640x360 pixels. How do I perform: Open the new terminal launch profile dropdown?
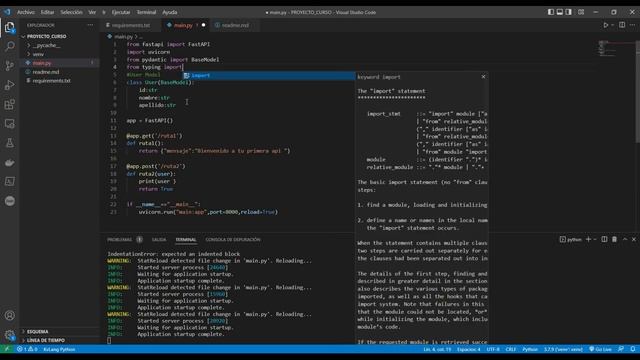pos(595,239)
